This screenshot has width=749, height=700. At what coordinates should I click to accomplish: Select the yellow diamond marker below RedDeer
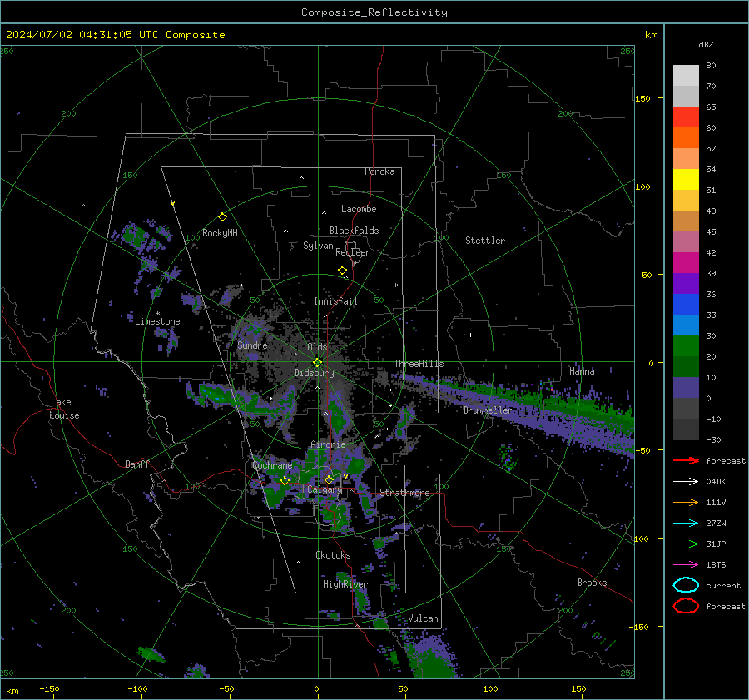pos(342,271)
